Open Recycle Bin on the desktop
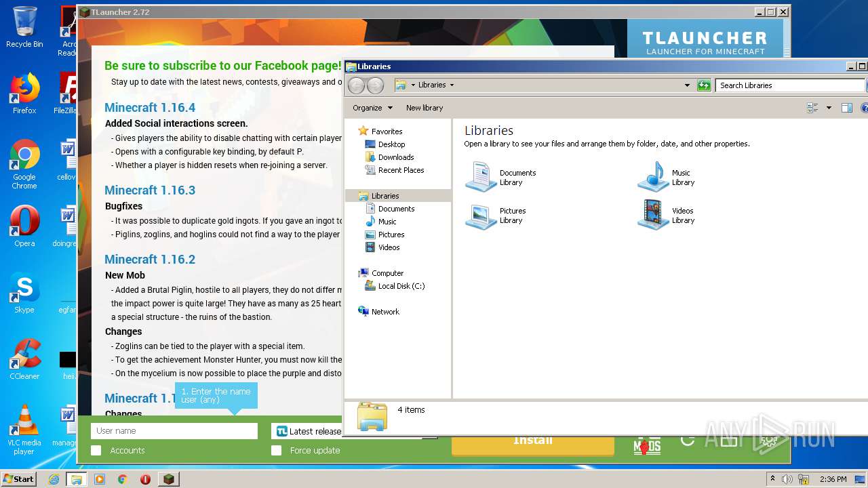868x488 pixels. pyautogui.click(x=24, y=27)
